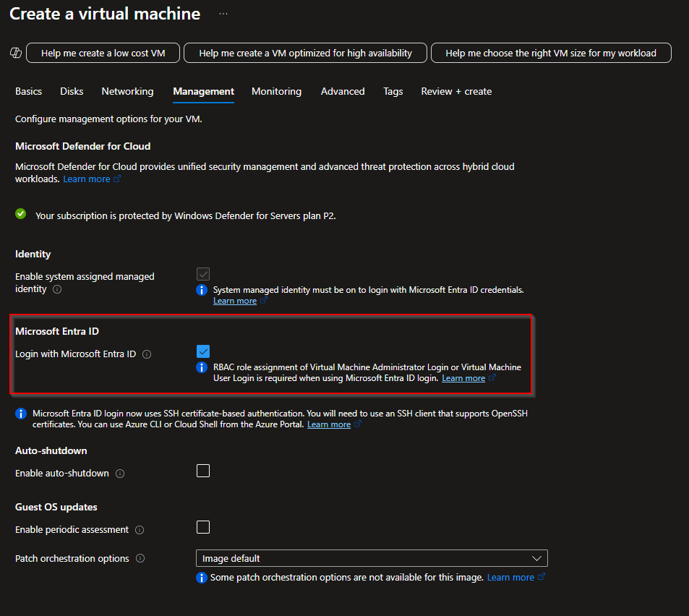Click the Copilot icon beside suggestion buttons
The image size is (689, 616).
click(x=16, y=54)
